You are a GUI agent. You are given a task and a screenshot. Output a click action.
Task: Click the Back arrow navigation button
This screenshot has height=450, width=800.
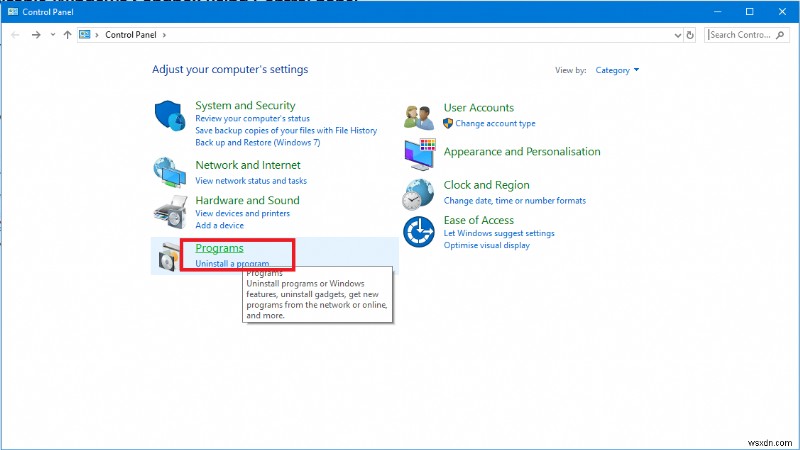[x=15, y=35]
